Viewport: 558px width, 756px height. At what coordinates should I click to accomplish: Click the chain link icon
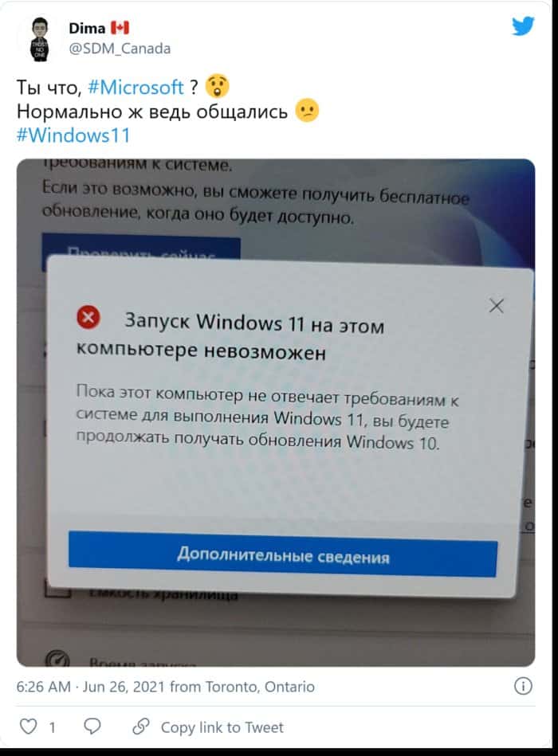(141, 726)
